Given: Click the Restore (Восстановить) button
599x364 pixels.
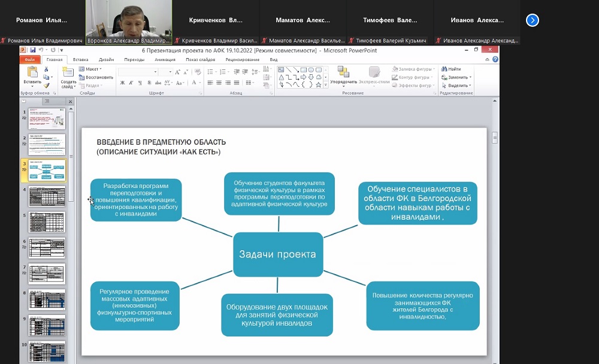Looking at the screenshot, I should [96, 77].
